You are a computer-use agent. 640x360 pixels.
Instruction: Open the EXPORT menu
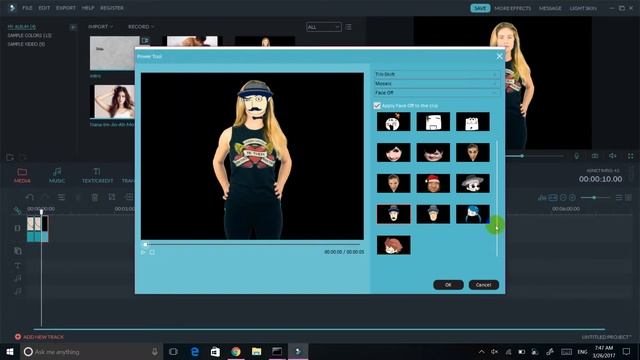point(66,8)
